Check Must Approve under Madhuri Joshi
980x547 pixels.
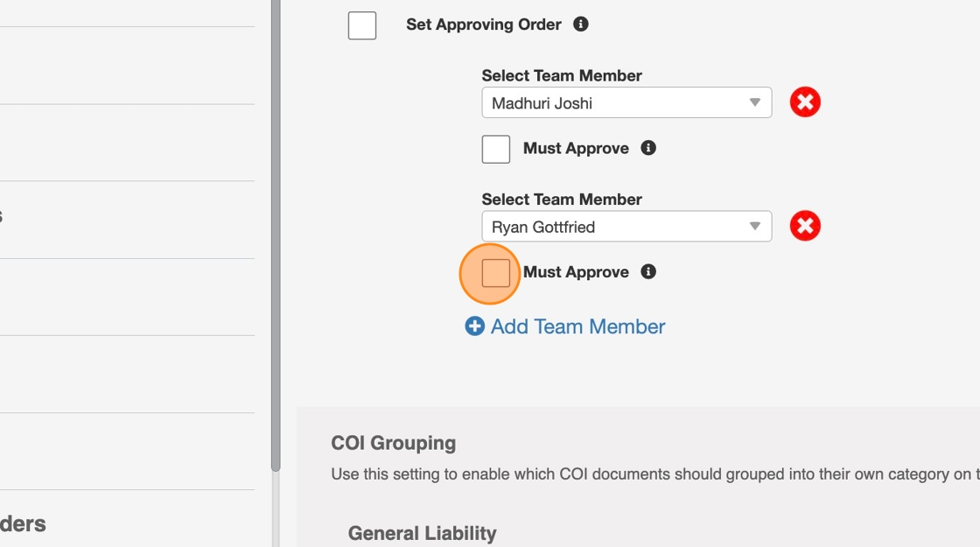tap(496, 149)
